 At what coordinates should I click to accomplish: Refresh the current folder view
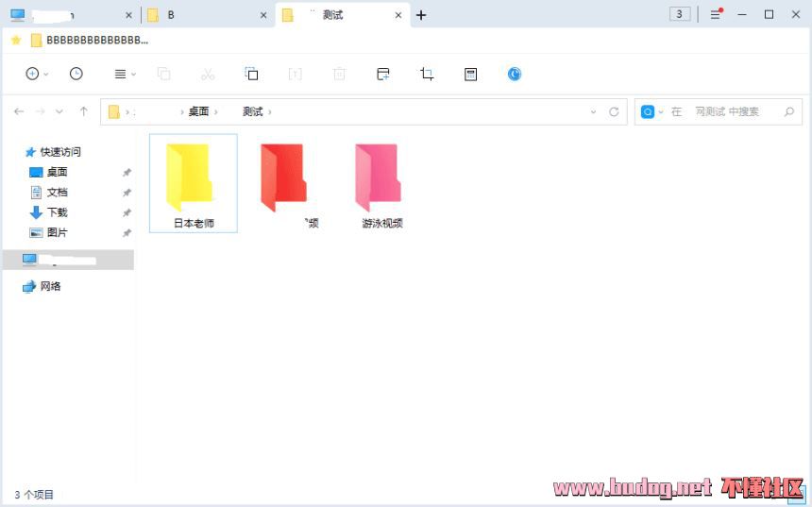(x=614, y=111)
